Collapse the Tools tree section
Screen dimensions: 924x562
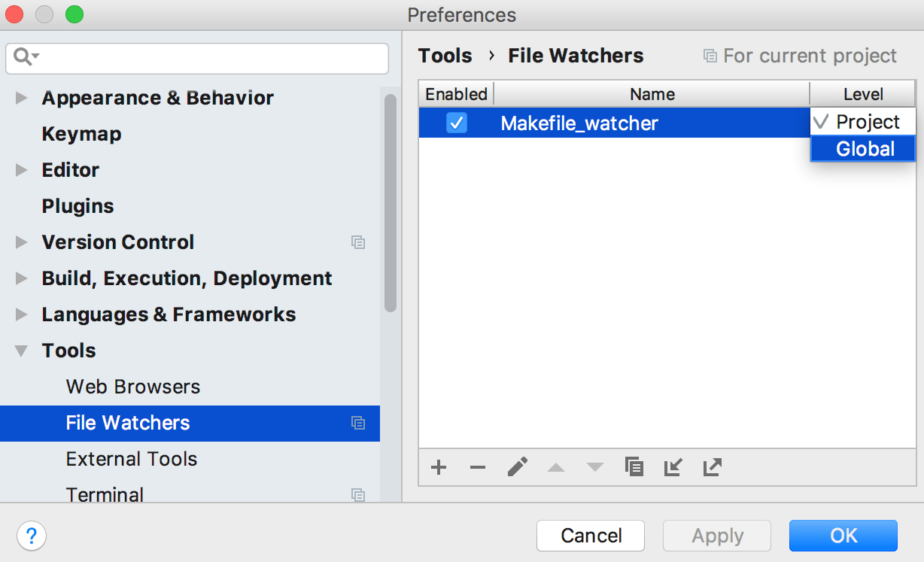(x=22, y=351)
